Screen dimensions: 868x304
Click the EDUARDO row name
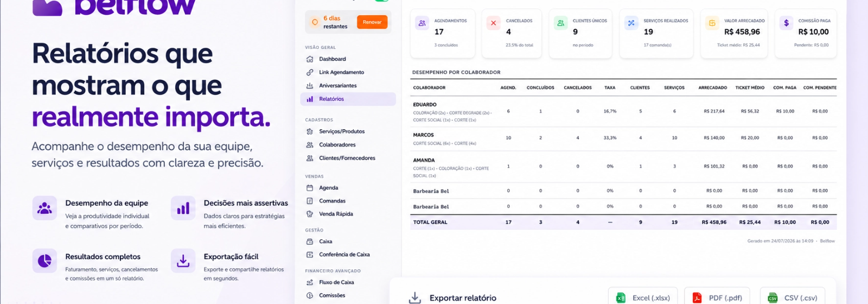click(x=425, y=105)
